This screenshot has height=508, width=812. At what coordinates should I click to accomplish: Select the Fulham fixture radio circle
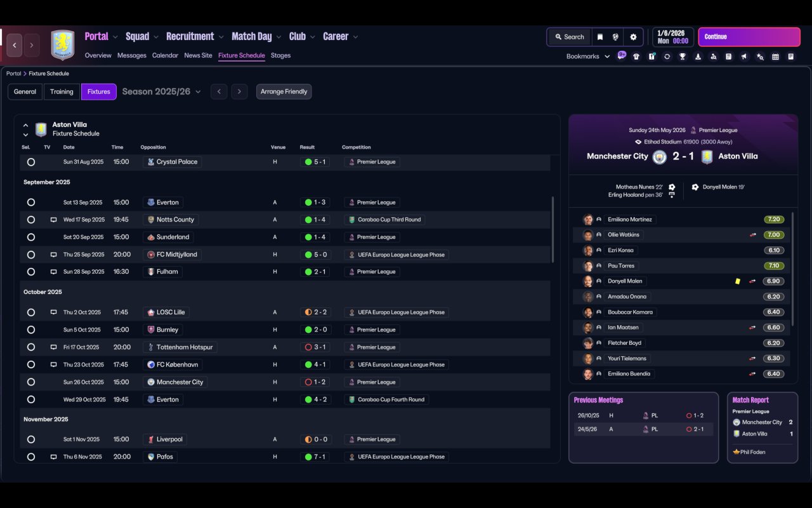[x=31, y=272]
